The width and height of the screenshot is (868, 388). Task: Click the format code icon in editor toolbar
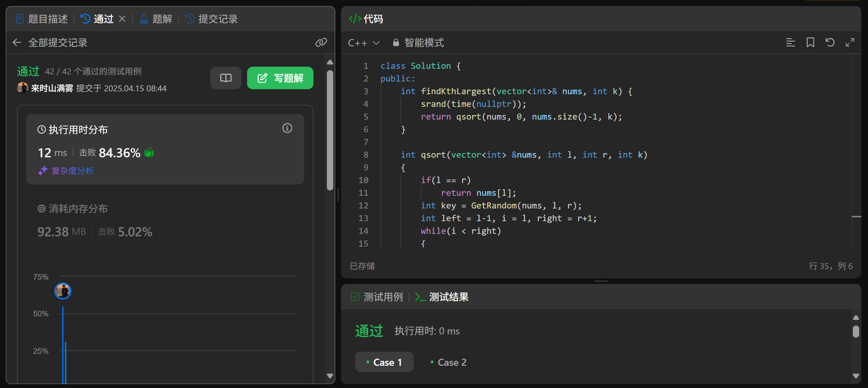(x=790, y=43)
